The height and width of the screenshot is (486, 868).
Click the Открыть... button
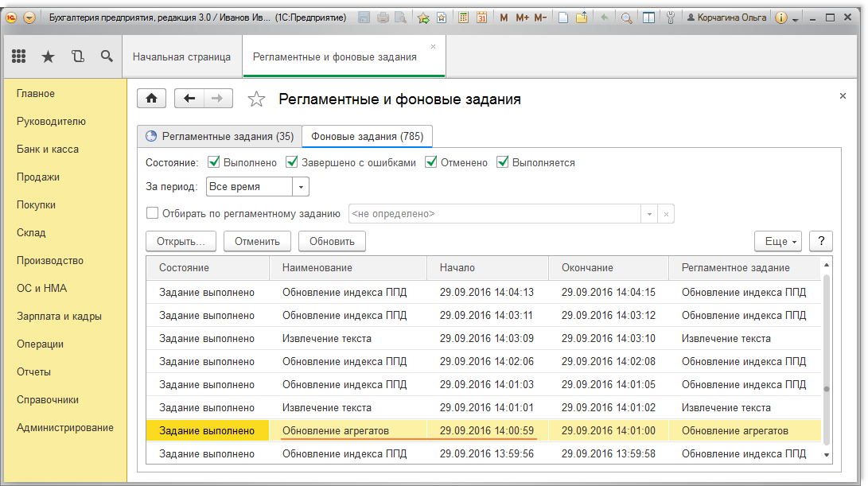pos(181,241)
